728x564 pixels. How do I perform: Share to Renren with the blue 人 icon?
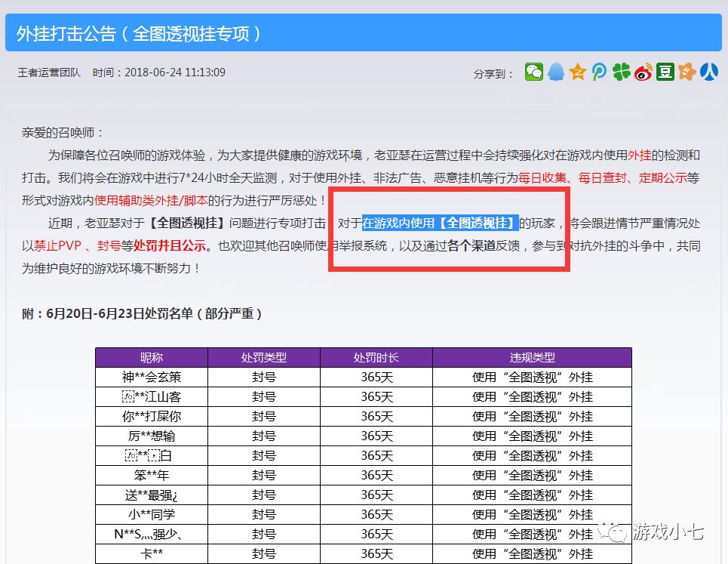click(x=709, y=72)
